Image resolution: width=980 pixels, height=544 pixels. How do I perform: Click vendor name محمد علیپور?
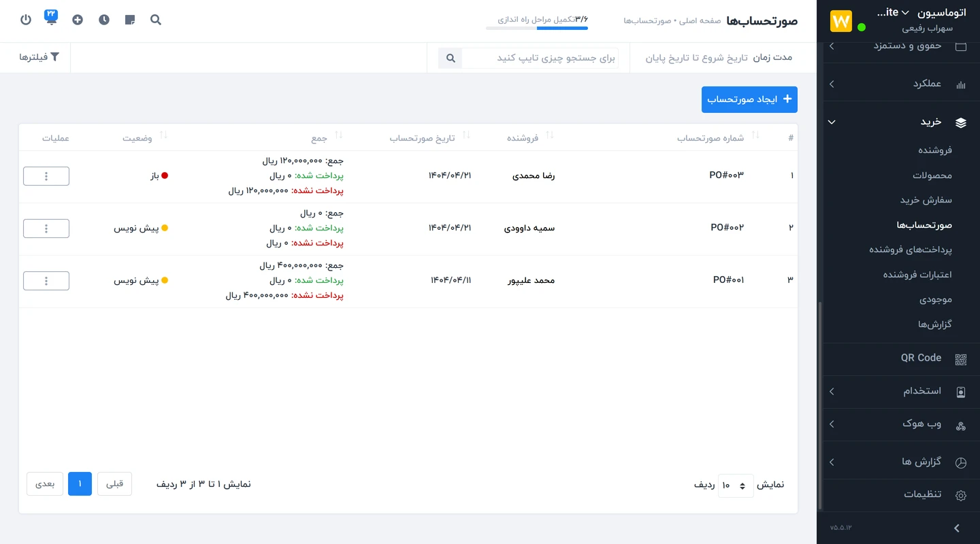532,281
